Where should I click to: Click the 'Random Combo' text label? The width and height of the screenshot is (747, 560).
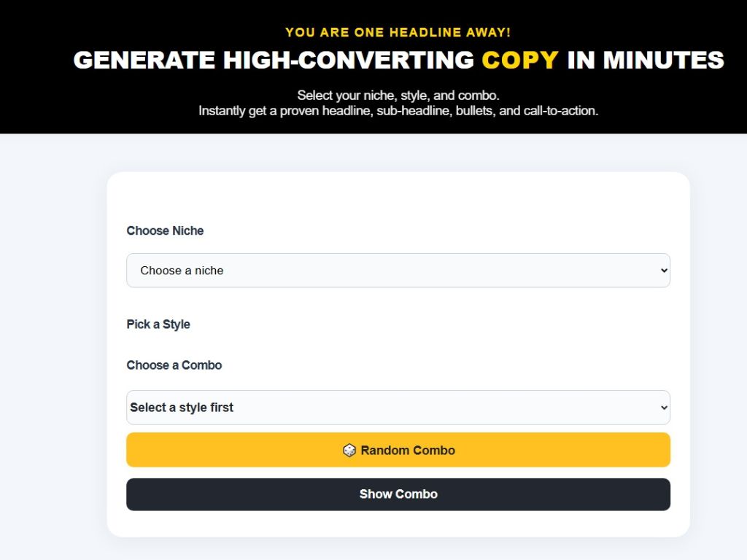pyautogui.click(x=408, y=450)
